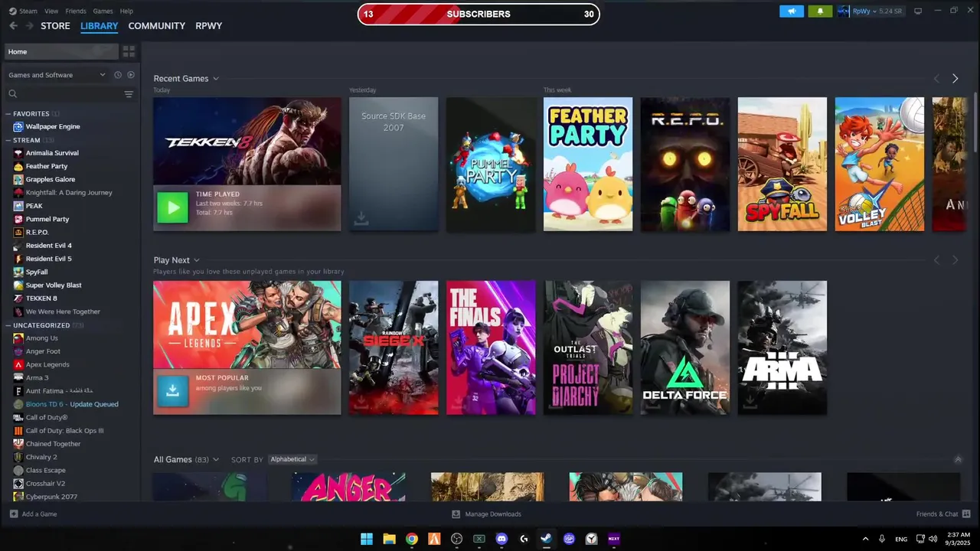The height and width of the screenshot is (551, 980).
Task: Collapse the FAVORITES category
Action: coord(8,114)
